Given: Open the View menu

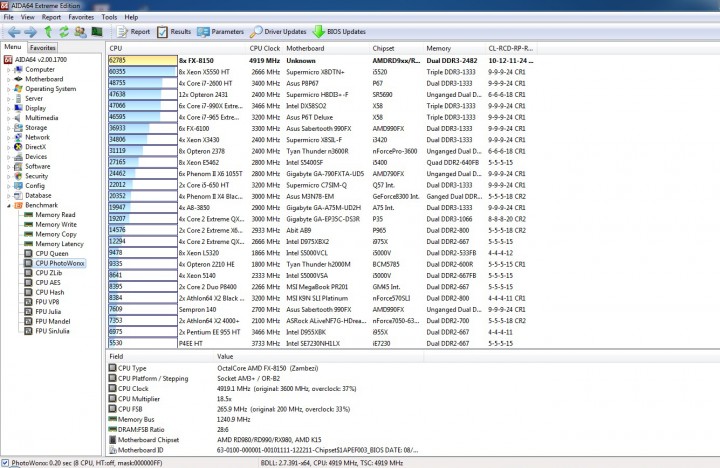Looking at the screenshot, I should click(28, 17).
